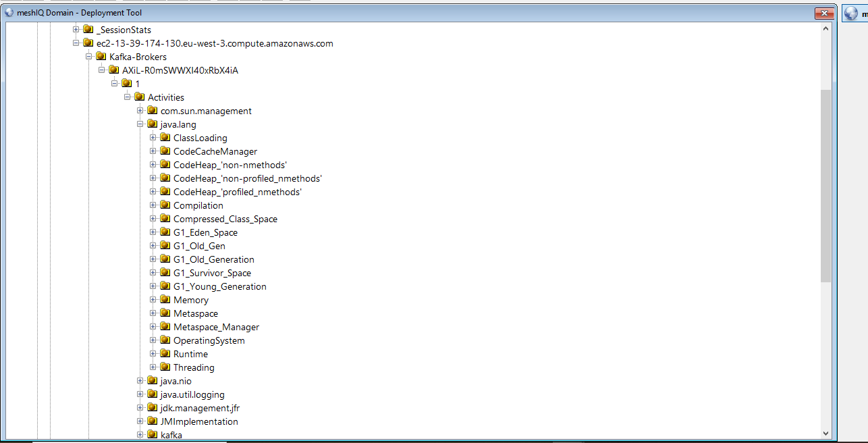Click the jdk.management.jfr folder icon
The width and height of the screenshot is (868, 443).
point(153,408)
